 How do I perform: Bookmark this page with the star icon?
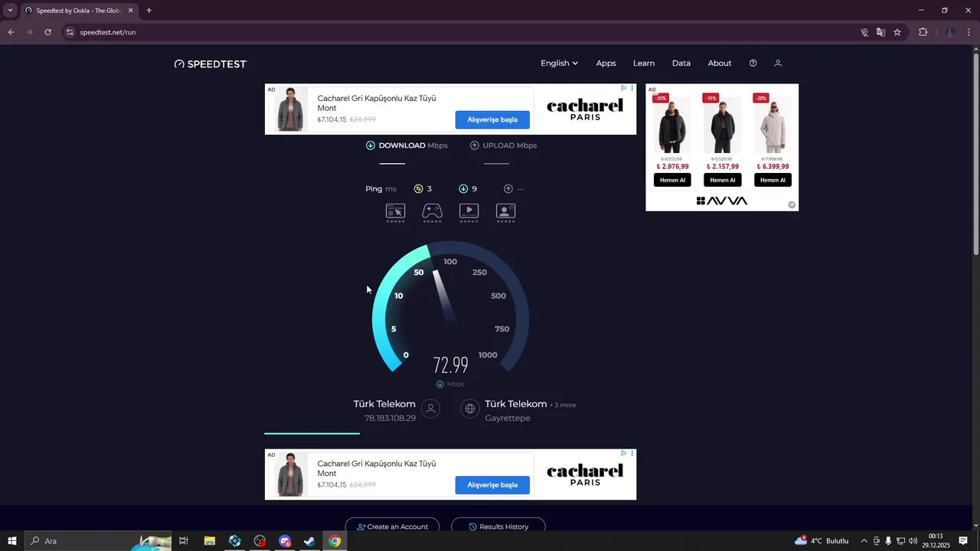[897, 32]
